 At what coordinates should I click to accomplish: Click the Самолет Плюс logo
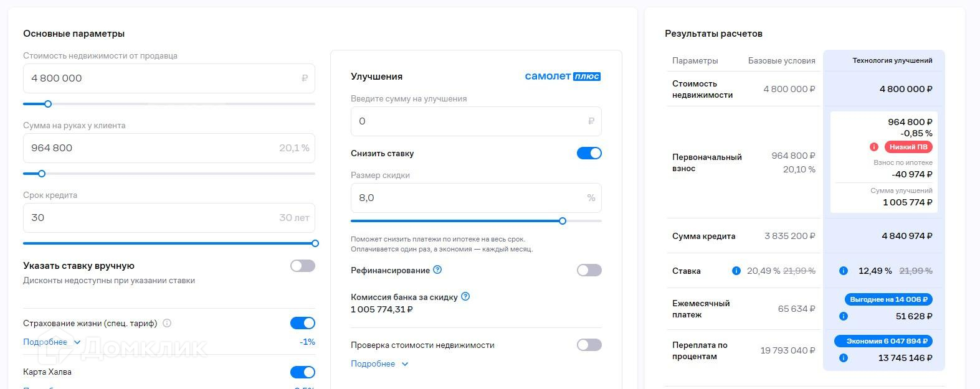click(x=563, y=77)
